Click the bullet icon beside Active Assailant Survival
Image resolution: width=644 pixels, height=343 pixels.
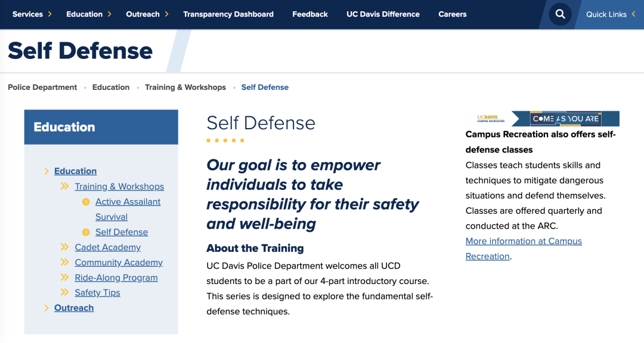[x=86, y=202]
